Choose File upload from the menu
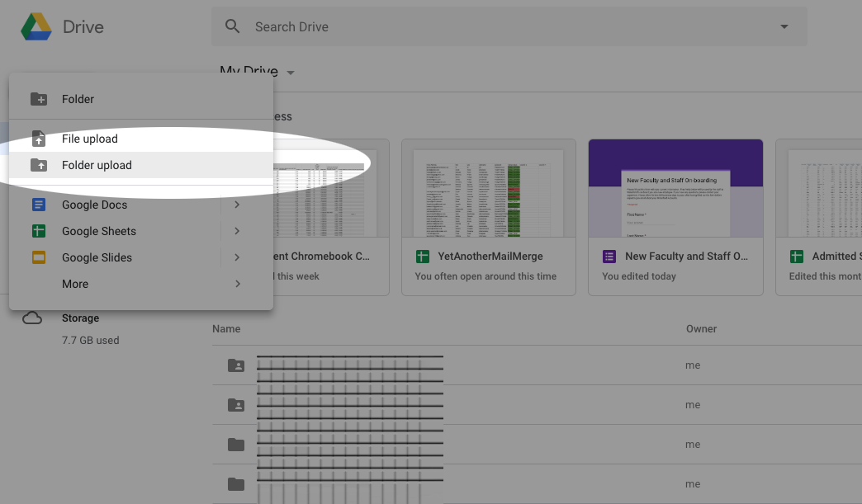 (90, 139)
